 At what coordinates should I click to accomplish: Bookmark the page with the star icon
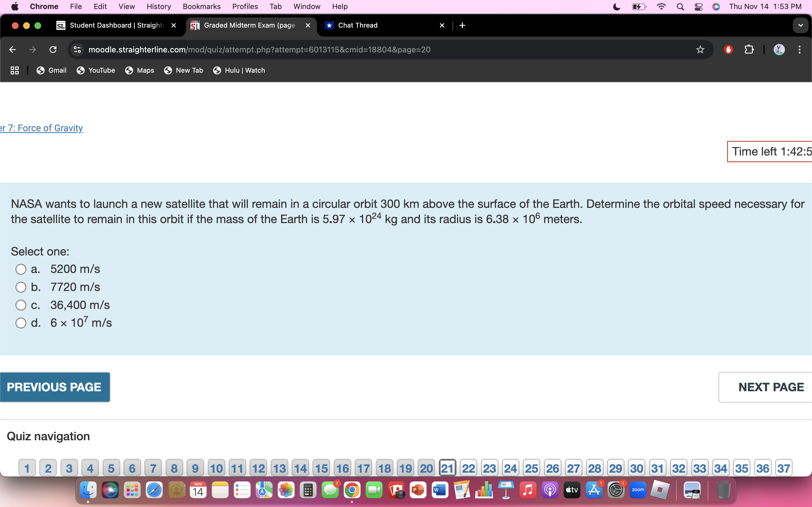click(700, 49)
